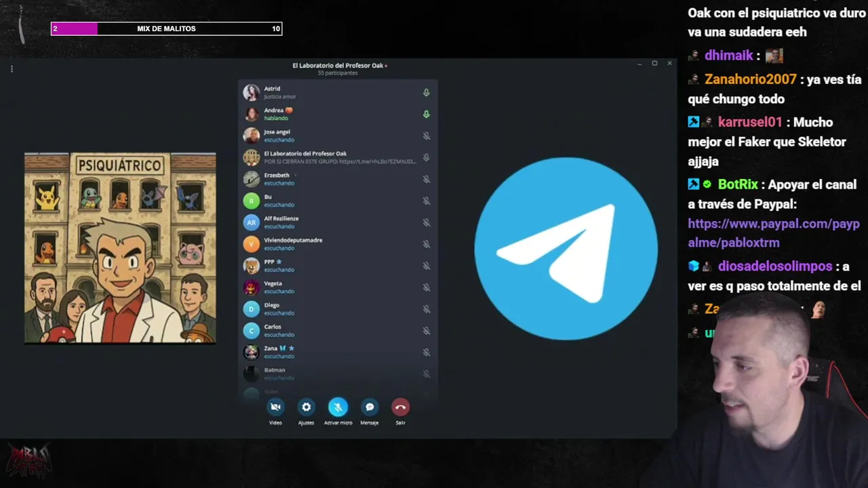Click the '55 participantes' subtitle

point(338,73)
